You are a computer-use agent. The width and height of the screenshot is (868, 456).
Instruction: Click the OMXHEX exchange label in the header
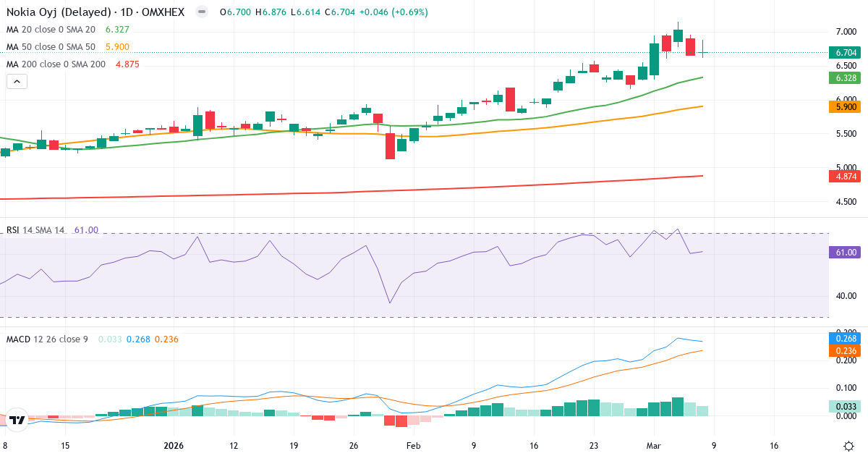pyautogui.click(x=163, y=12)
